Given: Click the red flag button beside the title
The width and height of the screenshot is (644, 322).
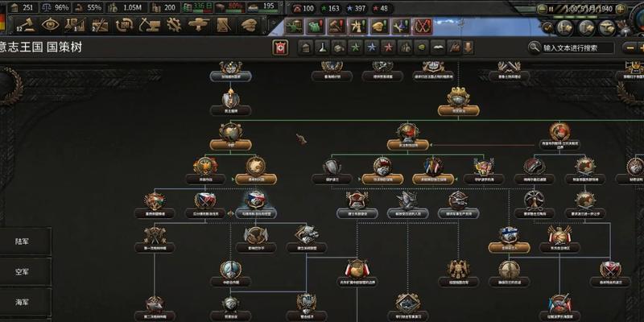Looking at the screenshot, I should click(281, 47).
